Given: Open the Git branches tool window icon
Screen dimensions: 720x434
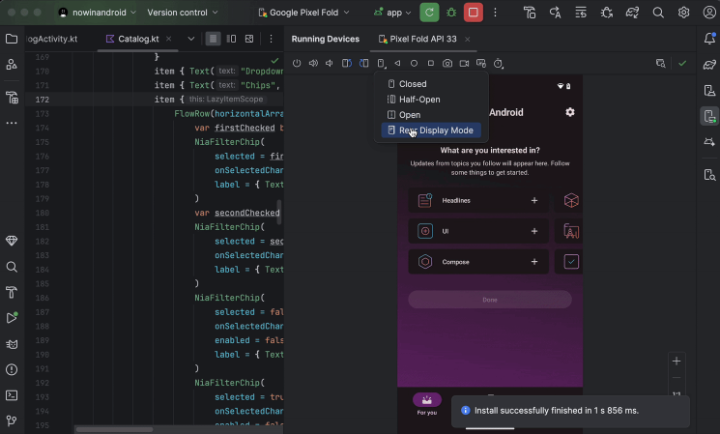Looking at the screenshot, I should (x=11, y=420).
